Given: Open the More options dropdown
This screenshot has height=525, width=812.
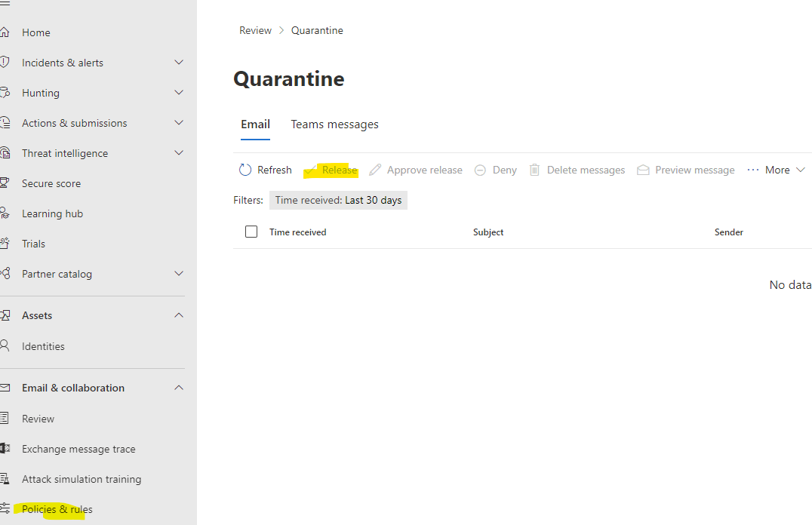Looking at the screenshot, I should coord(776,169).
